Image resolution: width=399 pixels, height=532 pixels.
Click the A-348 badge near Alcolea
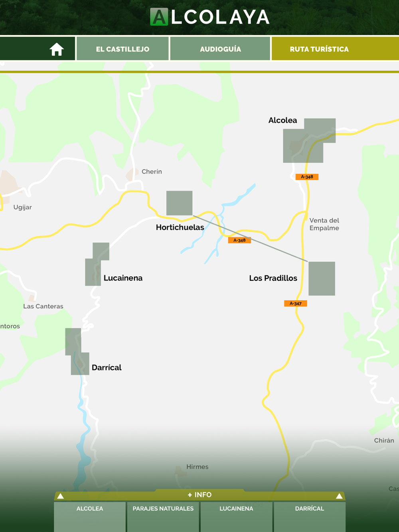point(307,177)
